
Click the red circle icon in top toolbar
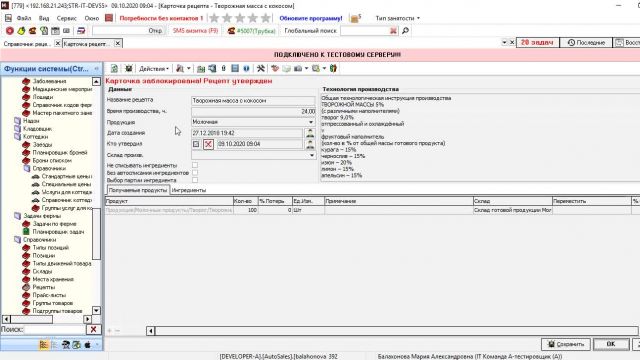tap(10, 31)
